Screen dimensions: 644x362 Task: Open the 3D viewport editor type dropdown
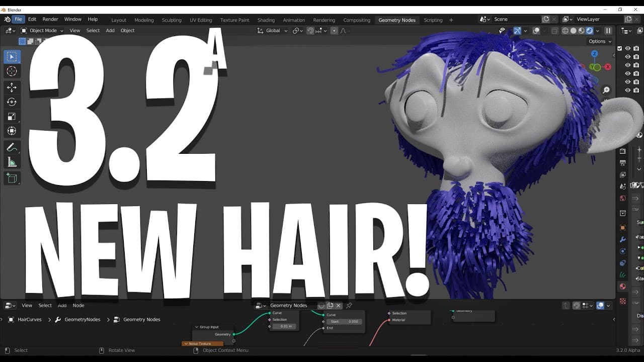(x=10, y=31)
